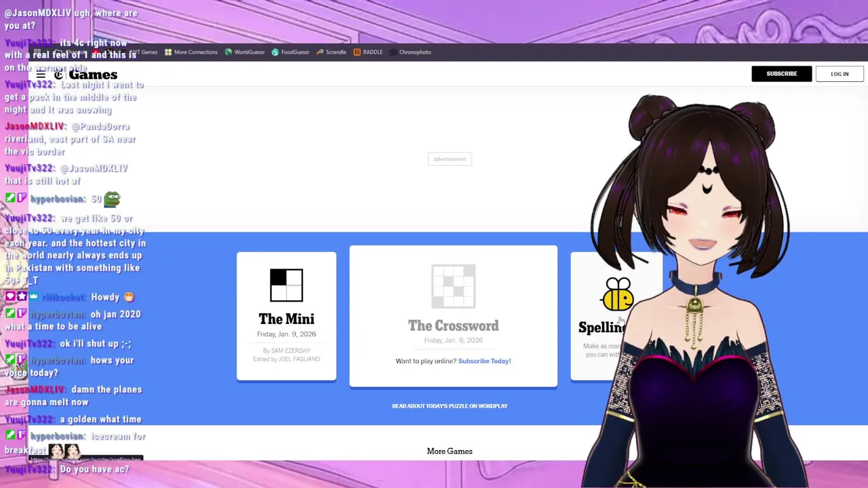The width and height of the screenshot is (868, 488).
Task: Click the LOG IN button
Action: click(840, 74)
